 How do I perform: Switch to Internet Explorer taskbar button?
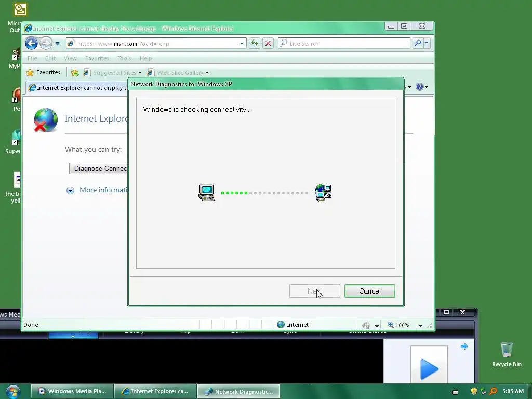[155, 391]
